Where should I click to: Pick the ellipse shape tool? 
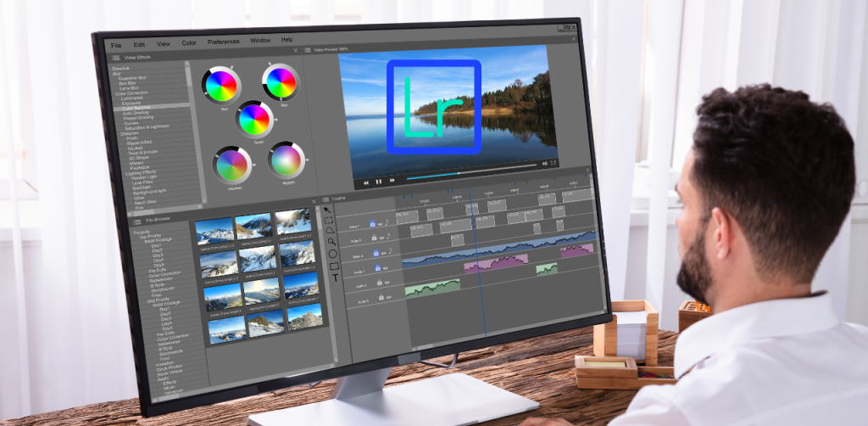point(332,253)
